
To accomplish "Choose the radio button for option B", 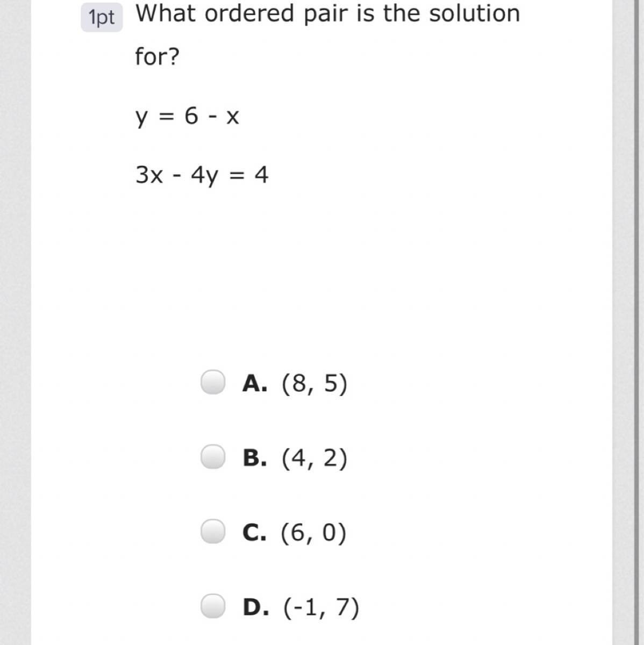I will coord(213,457).
